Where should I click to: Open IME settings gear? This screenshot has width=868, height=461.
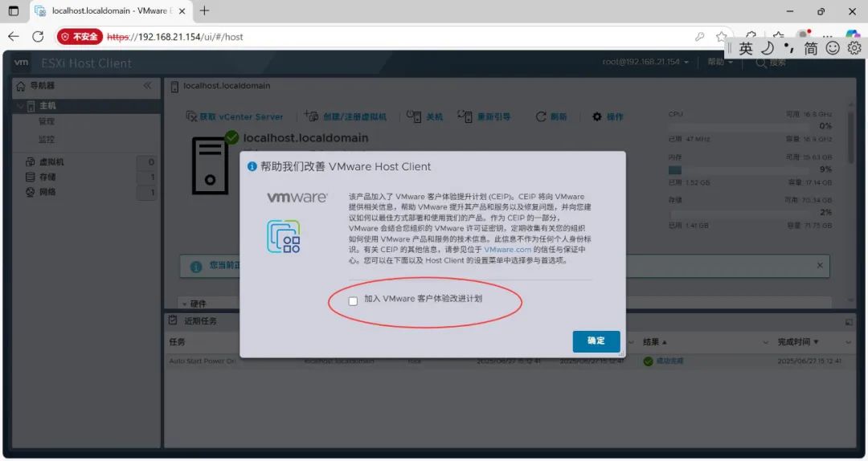pyautogui.click(x=854, y=48)
